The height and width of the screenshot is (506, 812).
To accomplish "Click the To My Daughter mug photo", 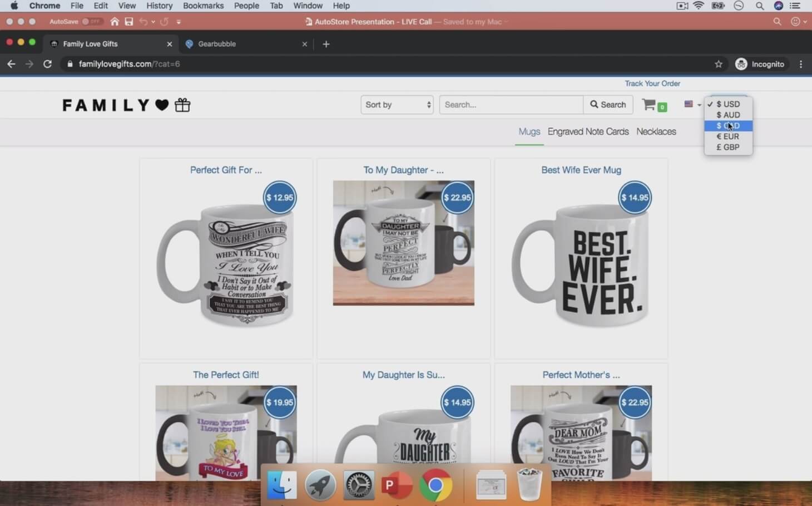I will [x=404, y=243].
